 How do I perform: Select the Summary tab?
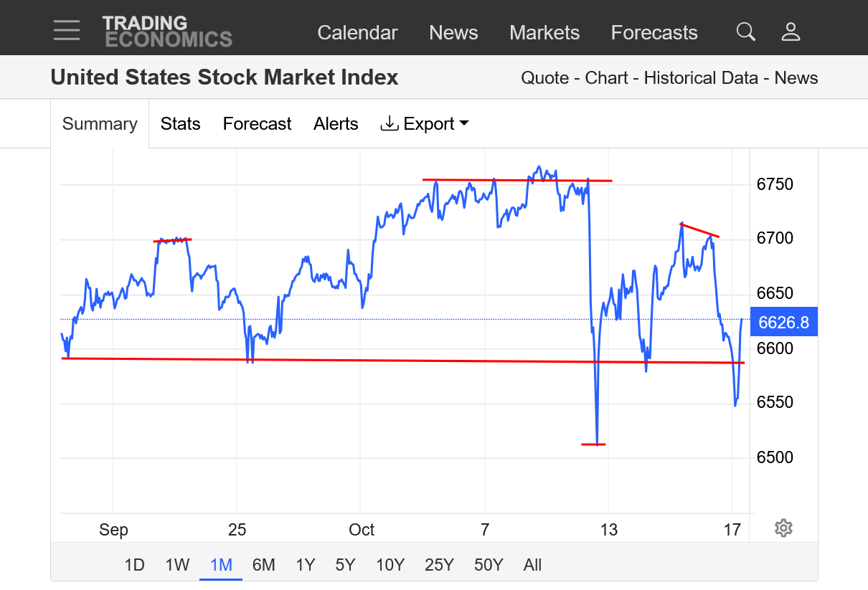click(100, 124)
